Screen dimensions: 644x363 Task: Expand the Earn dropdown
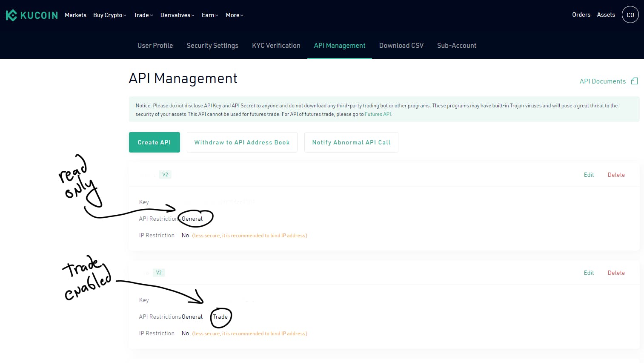210,15
